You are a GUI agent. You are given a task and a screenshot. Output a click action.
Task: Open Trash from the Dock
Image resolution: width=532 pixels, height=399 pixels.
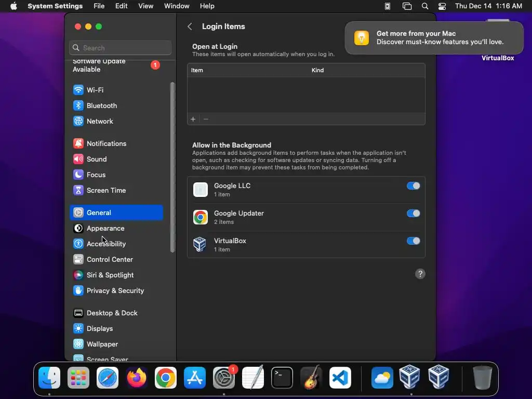tap(483, 378)
